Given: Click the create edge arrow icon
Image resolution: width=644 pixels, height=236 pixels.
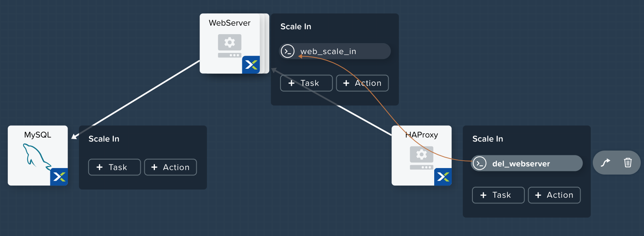Looking at the screenshot, I should [x=605, y=163].
